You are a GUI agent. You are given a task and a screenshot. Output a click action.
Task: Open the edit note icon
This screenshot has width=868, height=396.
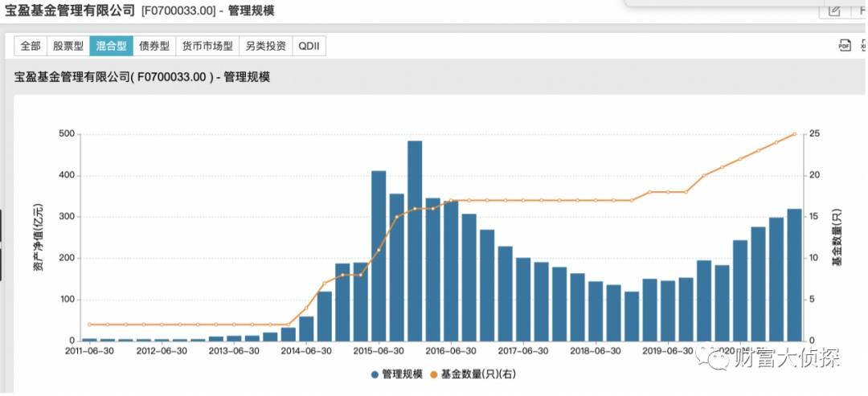point(834,10)
